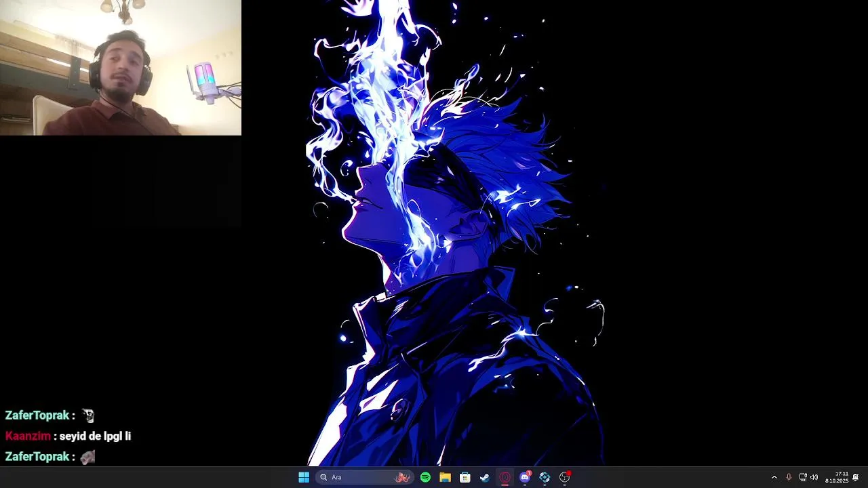This screenshot has width=868, height=488.
Task: Click the Ara search box on taskbar
Action: (365, 477)
